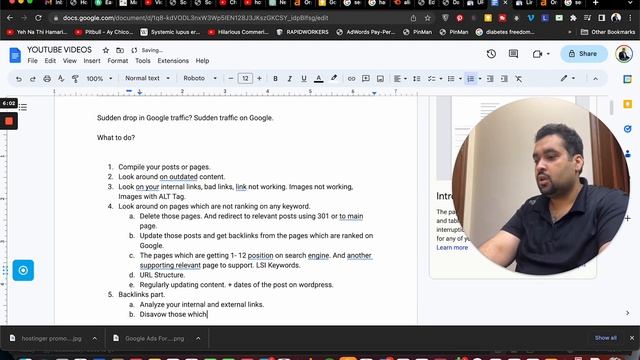Open the zoom 100% dropdown

[x=99, y=78]
